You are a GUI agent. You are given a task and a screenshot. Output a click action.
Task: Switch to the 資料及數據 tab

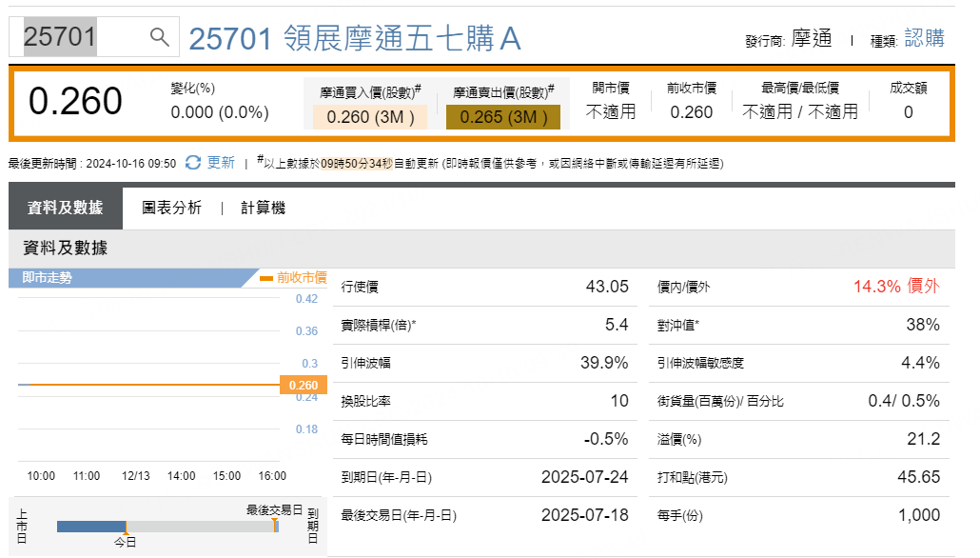point(65,208)
